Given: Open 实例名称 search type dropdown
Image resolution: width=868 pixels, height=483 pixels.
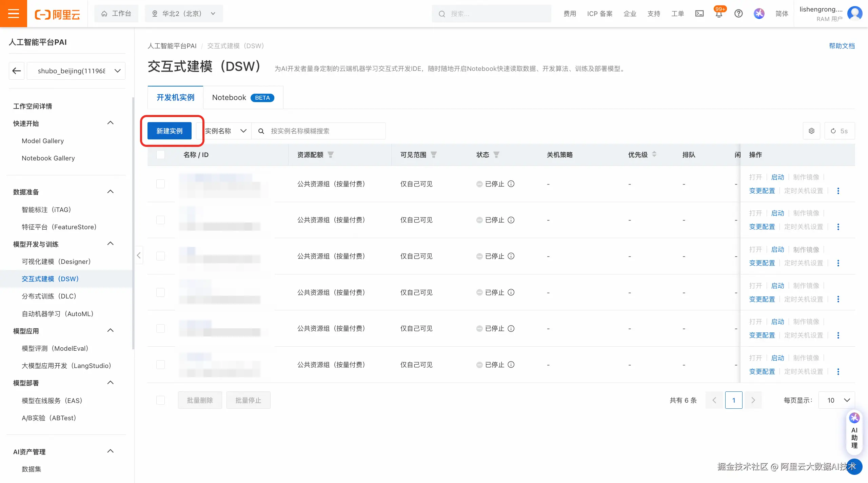Looking at the screenshot, I should pos(224,131).
